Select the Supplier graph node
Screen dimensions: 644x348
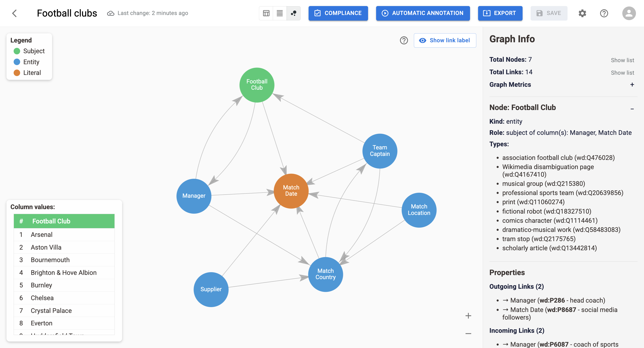click(211, 289)
